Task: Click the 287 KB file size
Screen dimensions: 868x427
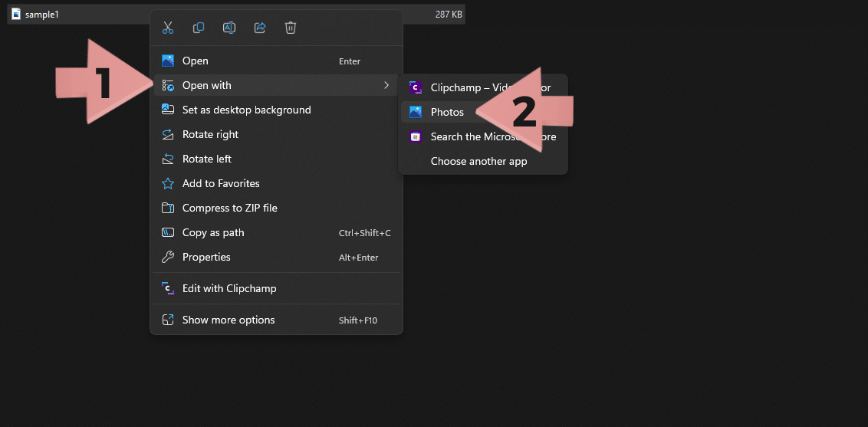Action: coord(449,15)
